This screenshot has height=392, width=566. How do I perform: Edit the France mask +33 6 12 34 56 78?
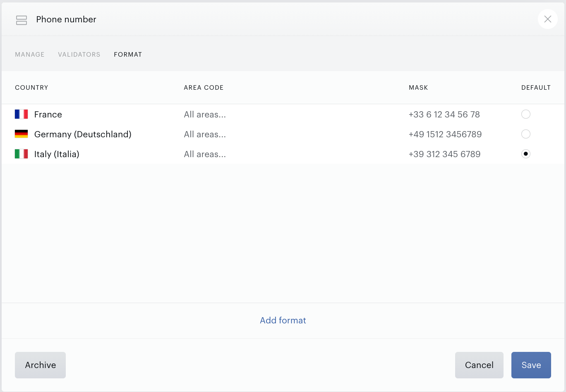click(444, 115)
